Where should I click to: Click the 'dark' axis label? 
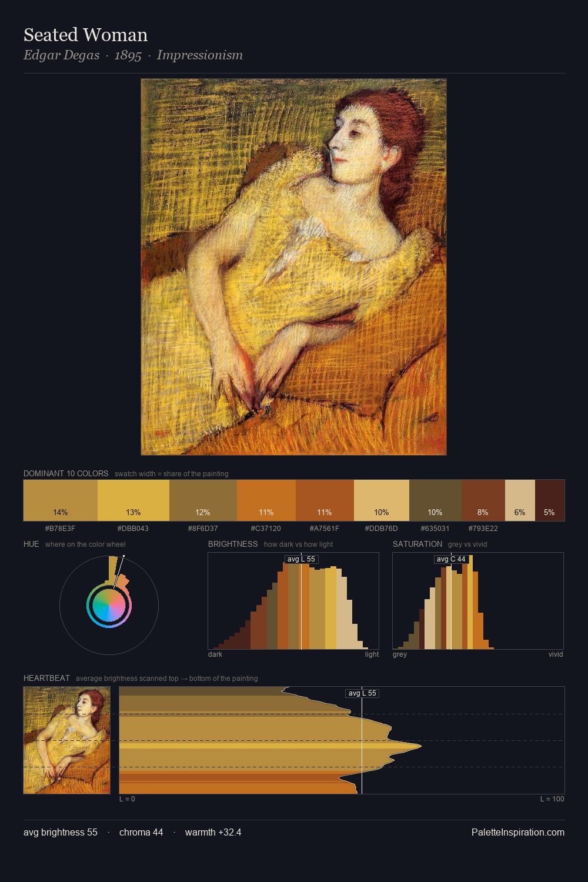pyautogui.click(x=215, y=654)
